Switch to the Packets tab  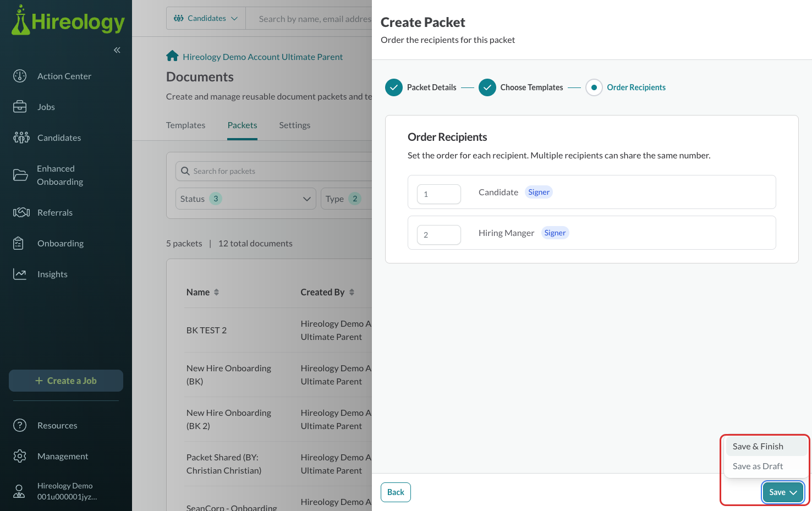[x=242, y=125]
